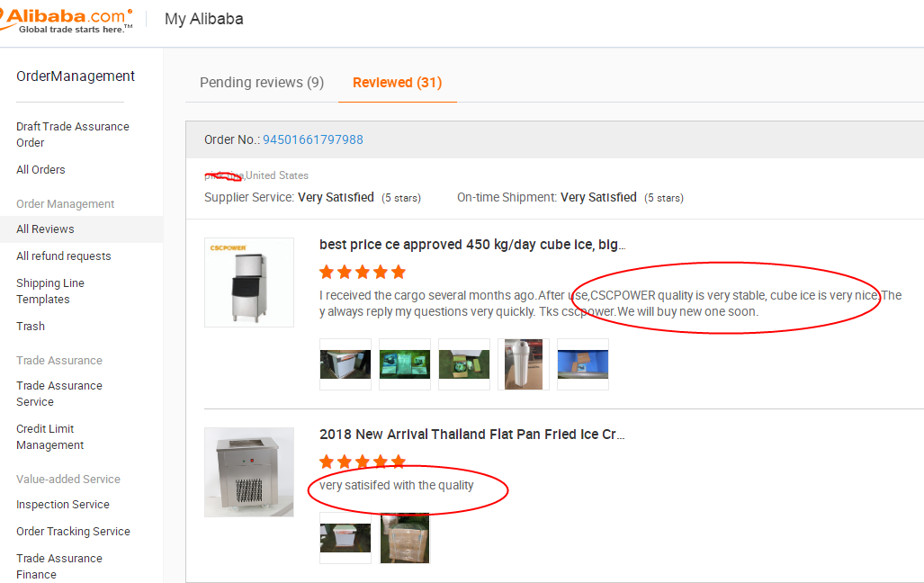The image size is (924, 583).
Task: Open All refund requests page
Action: pos(64,256)
